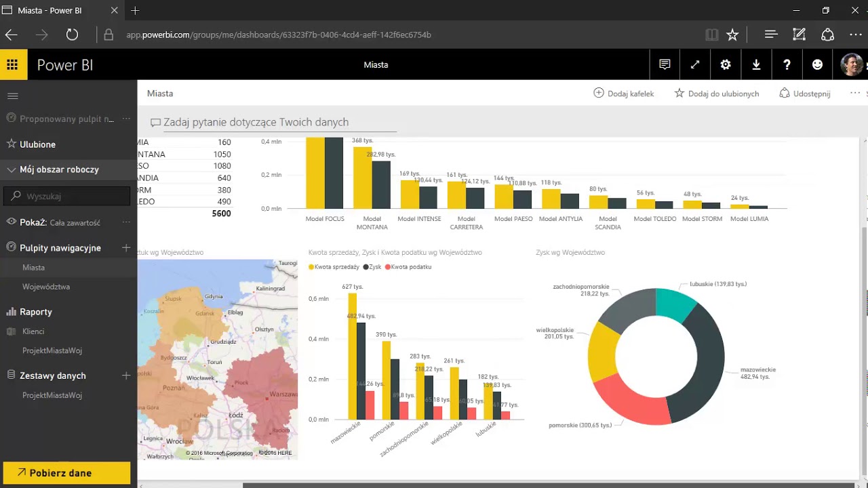The width and height of the screenshot is (868, 488).
Task: Click the smiley feedback icon
Action: pos(817,65)
